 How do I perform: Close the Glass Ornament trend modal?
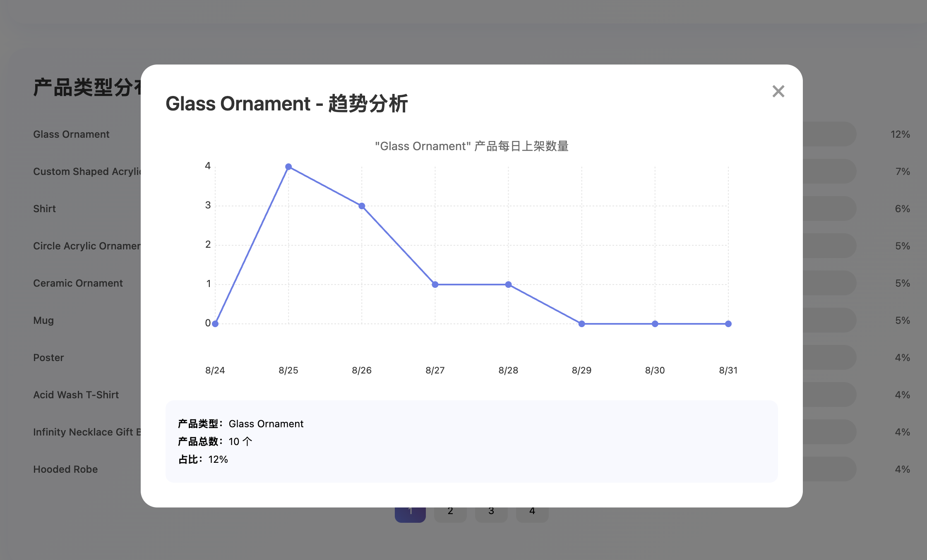click(x=778, y=91)
